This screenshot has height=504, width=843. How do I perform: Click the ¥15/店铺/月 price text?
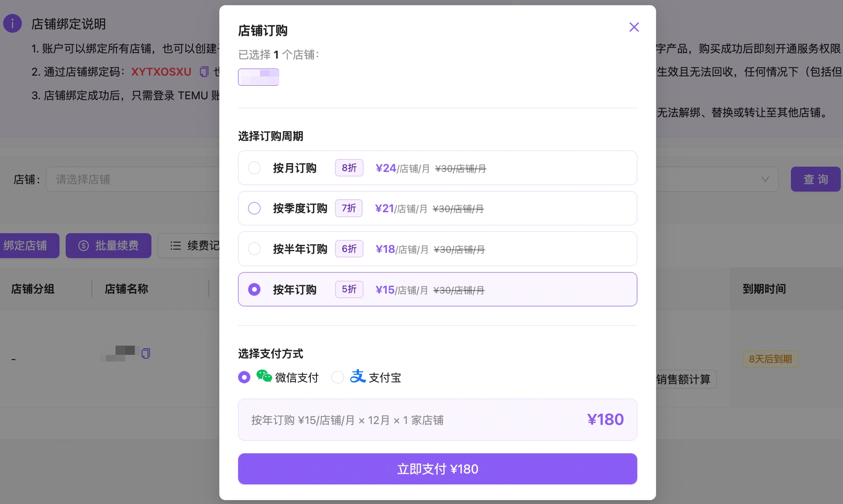pos(402,290)
